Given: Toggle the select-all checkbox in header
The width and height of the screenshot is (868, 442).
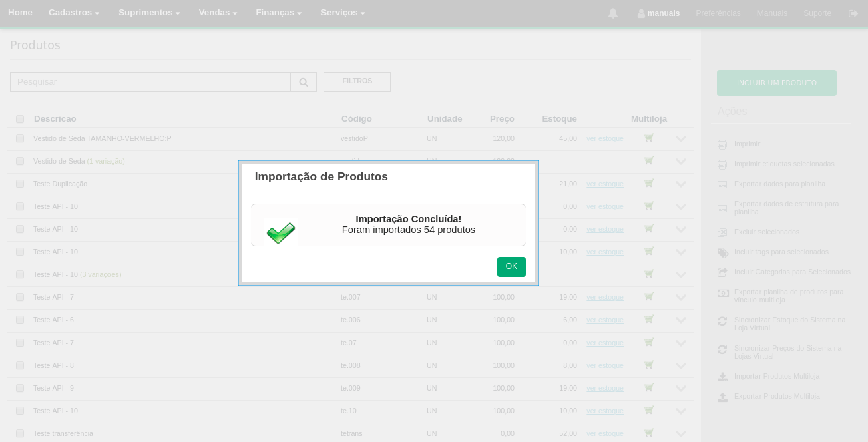Looking at the screenshot, I should 20,119.
